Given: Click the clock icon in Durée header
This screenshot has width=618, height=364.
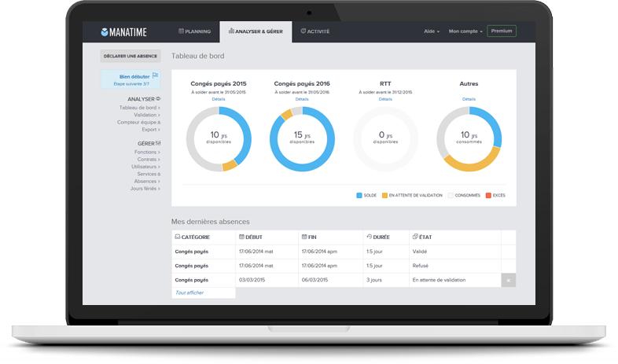Looking at the screenshot, I should click(x=370, y=237).
